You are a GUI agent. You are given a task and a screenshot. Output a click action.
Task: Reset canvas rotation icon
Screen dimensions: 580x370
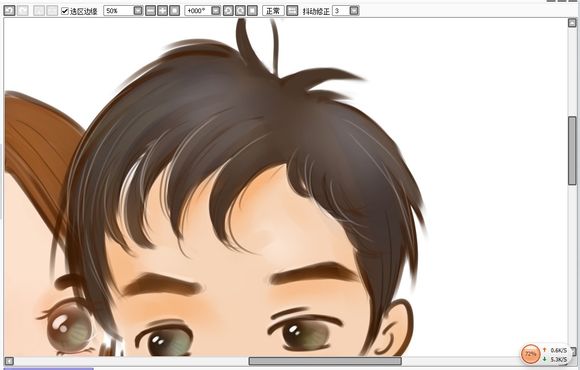pos(253,11)
